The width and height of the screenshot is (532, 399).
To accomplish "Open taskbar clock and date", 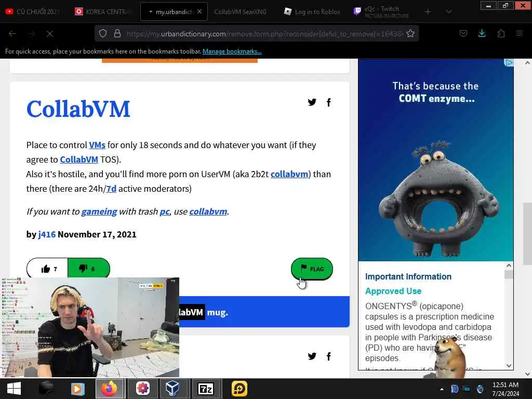I will tap(506, 389).
